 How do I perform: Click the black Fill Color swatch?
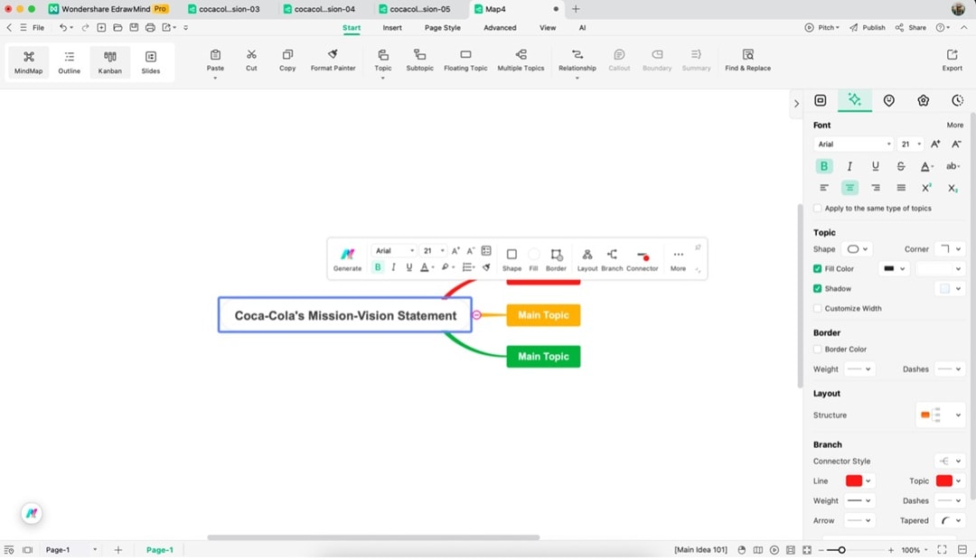pos(889,269)
